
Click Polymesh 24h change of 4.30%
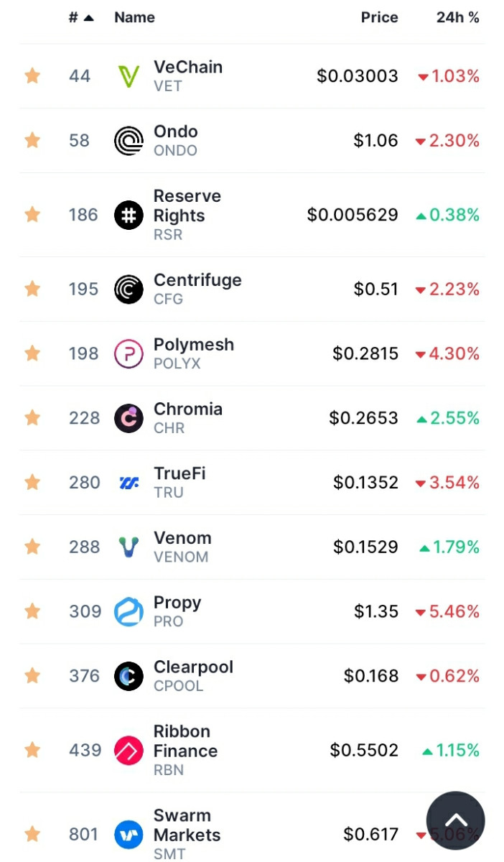[x=447, y=353]
